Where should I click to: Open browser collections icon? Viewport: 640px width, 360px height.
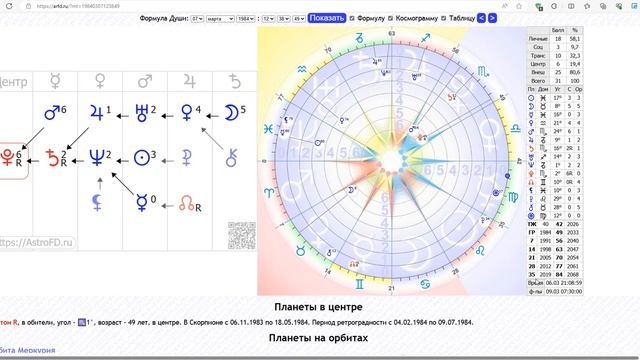coord(603,6)
